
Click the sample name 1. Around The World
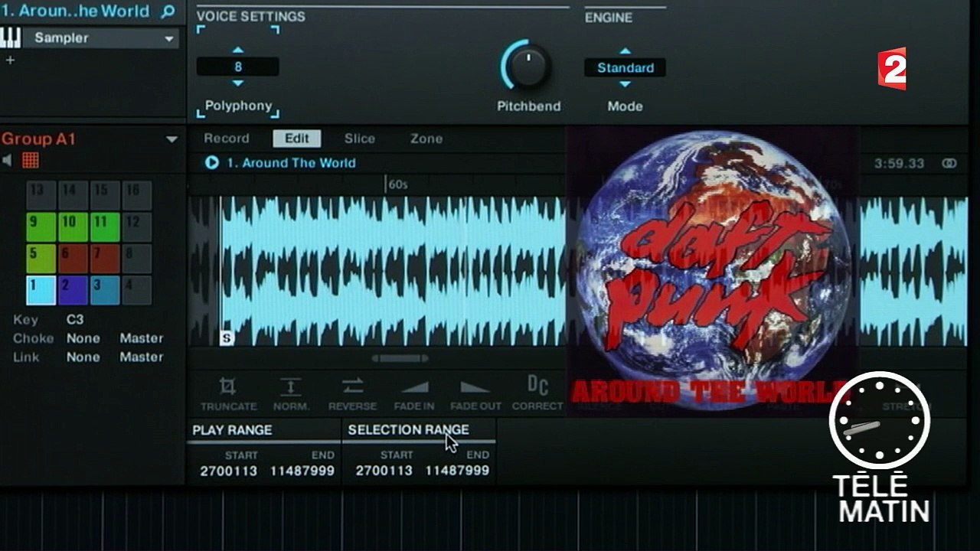291,163
